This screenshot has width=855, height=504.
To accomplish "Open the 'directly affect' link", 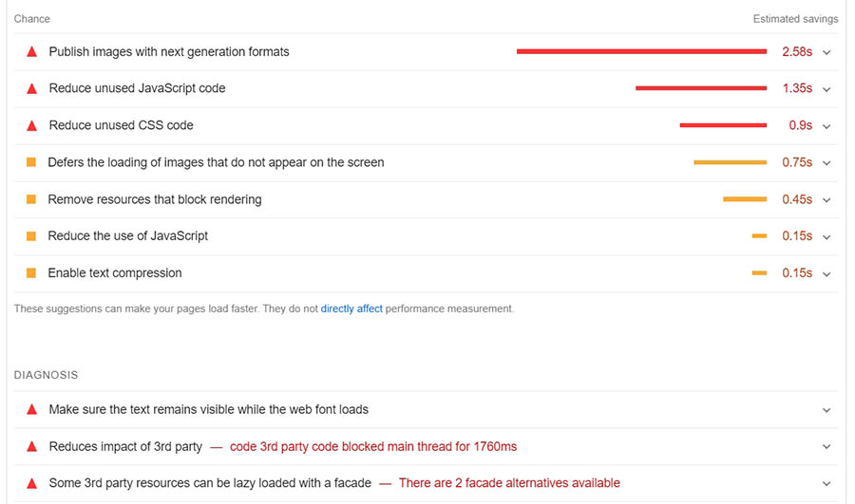I will coord(351,308).
